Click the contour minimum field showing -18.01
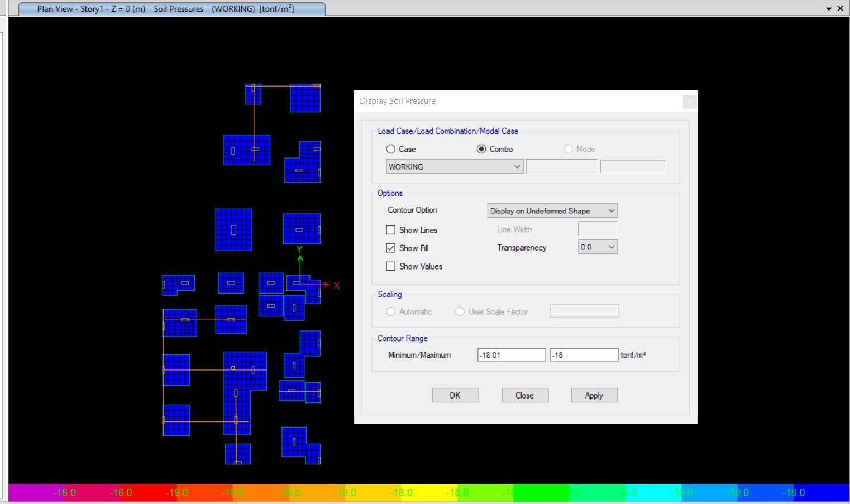The image size is (850, 504). pyautogui.click(x=512, y=355)
